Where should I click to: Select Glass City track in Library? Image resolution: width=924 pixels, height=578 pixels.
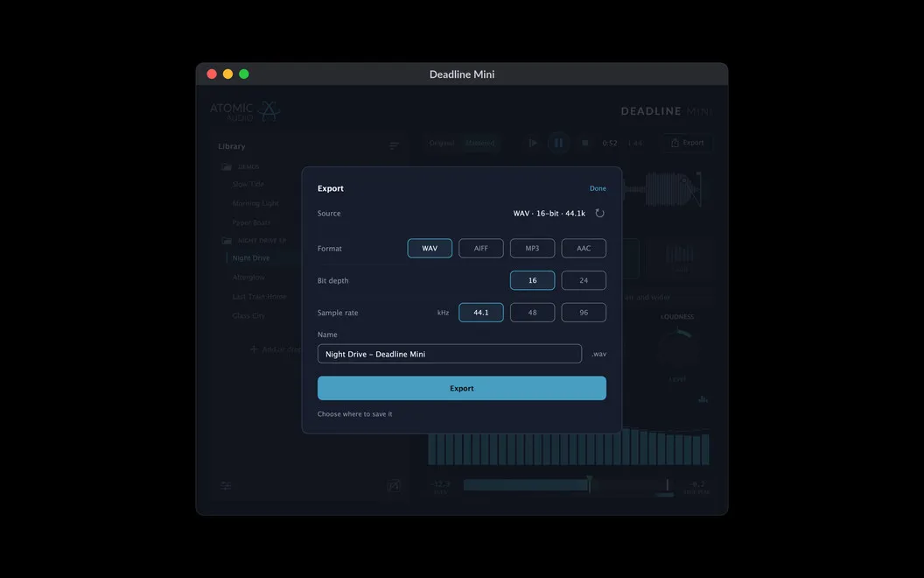coord(248,315)
